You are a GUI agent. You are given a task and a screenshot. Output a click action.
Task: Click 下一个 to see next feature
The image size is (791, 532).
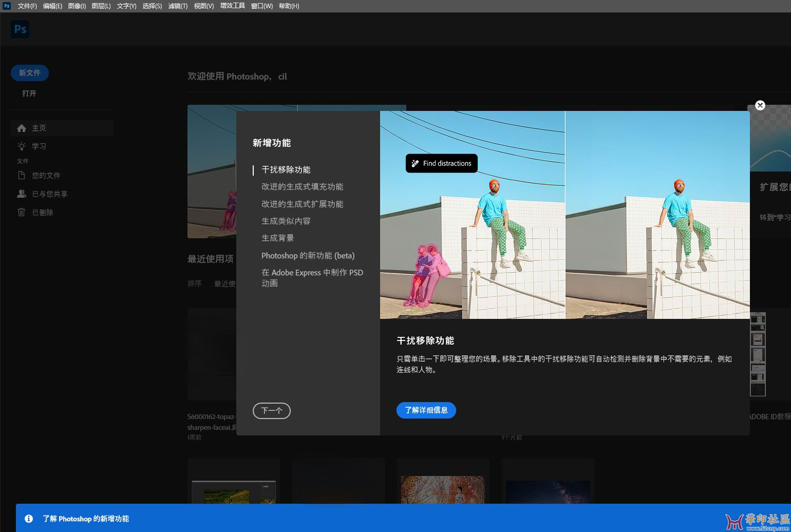pyautogui.click(x=272, y=411)
